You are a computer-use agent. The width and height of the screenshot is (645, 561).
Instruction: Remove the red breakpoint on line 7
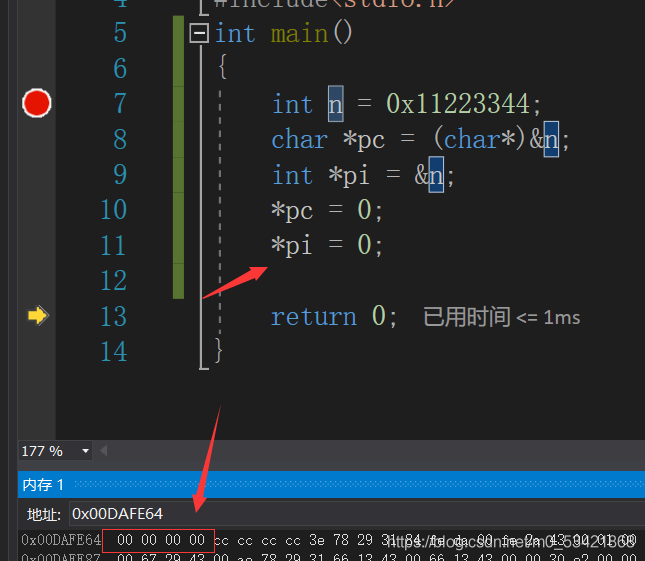point(37,103)
